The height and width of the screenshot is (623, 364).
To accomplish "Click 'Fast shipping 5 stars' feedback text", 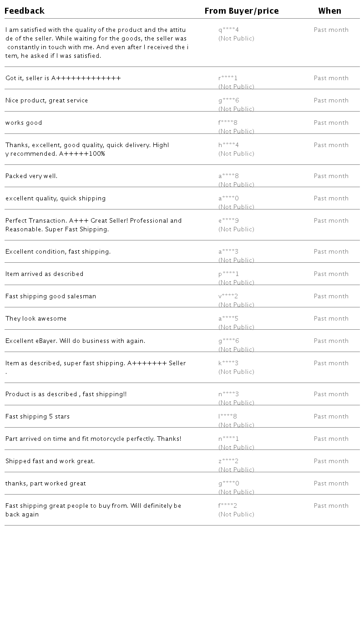I will coord(37,417).
